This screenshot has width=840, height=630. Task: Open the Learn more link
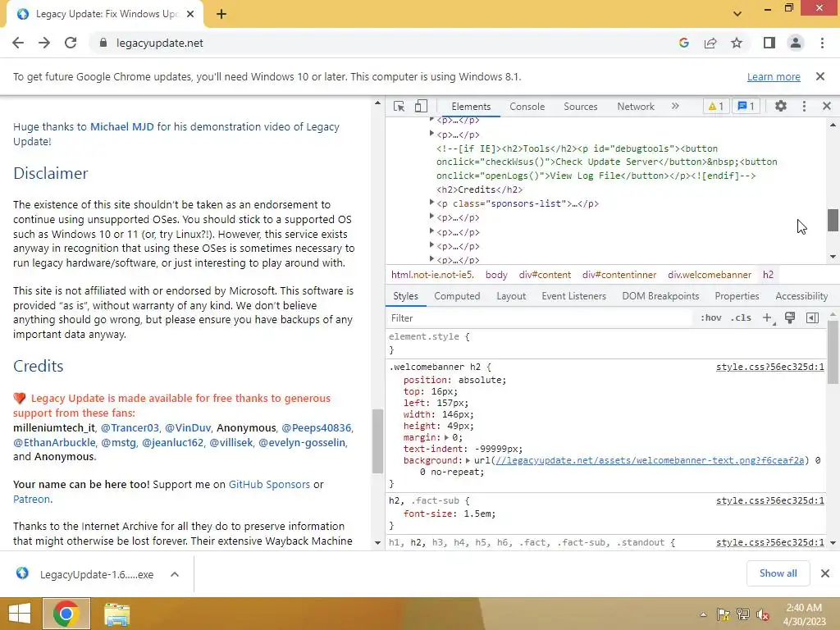click(x=774, y=76)
